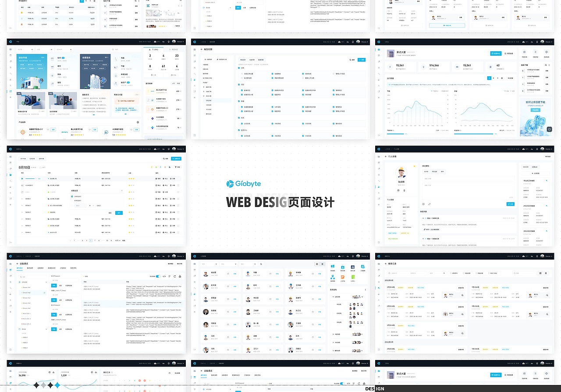Open the Maruko user dropdown in the 新式大厦 header
The image size is (561, 392).
(545, 42)
